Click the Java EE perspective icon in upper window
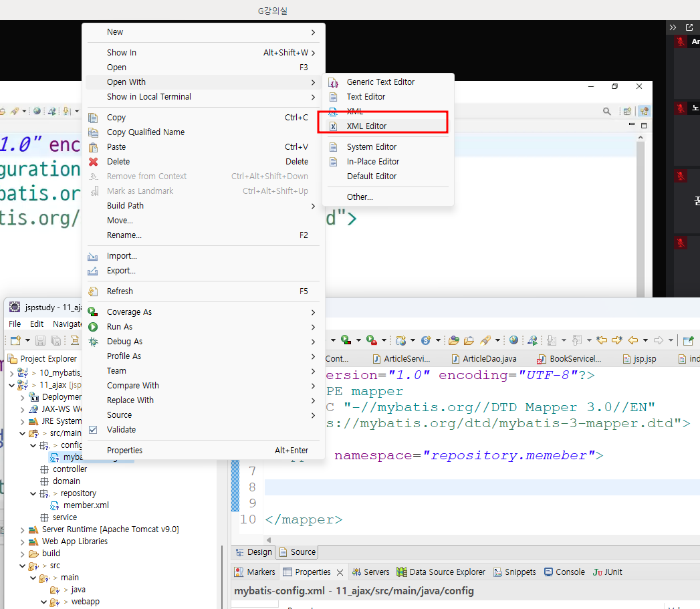700x609 pixels. tap(644, 111)
